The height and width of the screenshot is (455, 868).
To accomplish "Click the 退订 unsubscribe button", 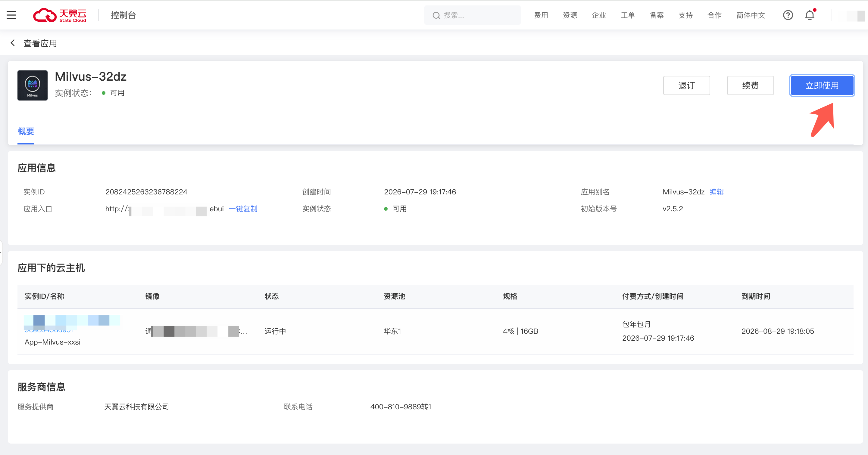I will [x=686, y=85].
